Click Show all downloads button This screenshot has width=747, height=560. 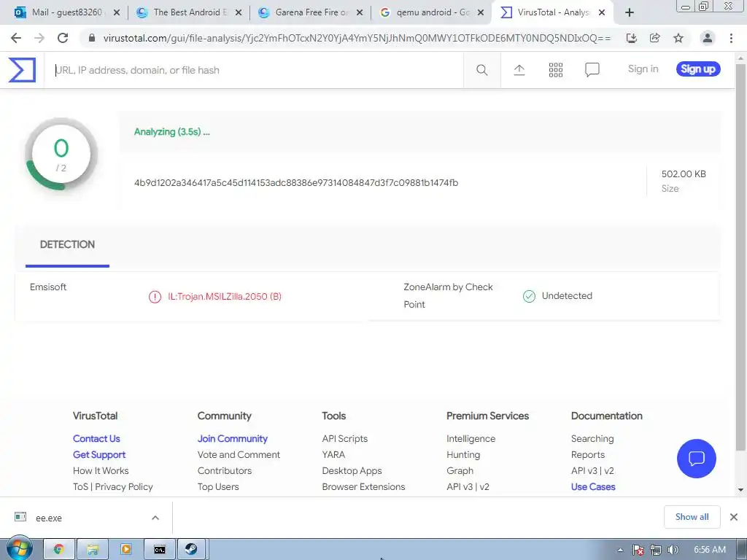click(692, 517)
